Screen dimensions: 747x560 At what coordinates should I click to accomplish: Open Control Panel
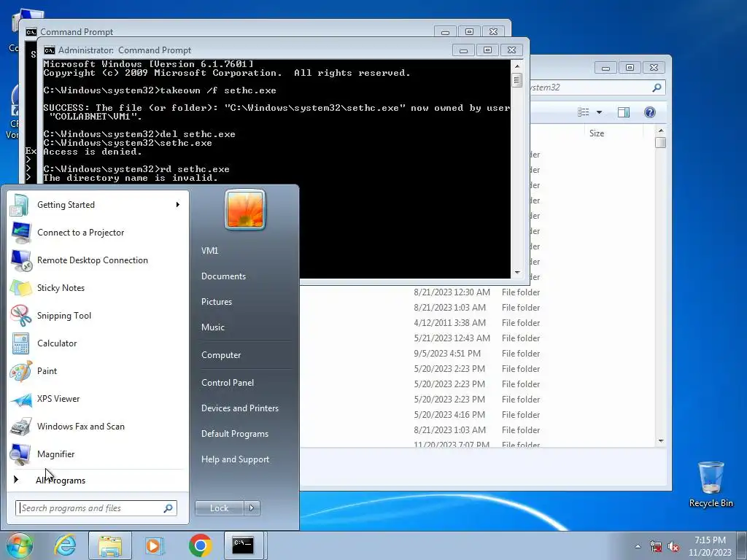point(228,383)
